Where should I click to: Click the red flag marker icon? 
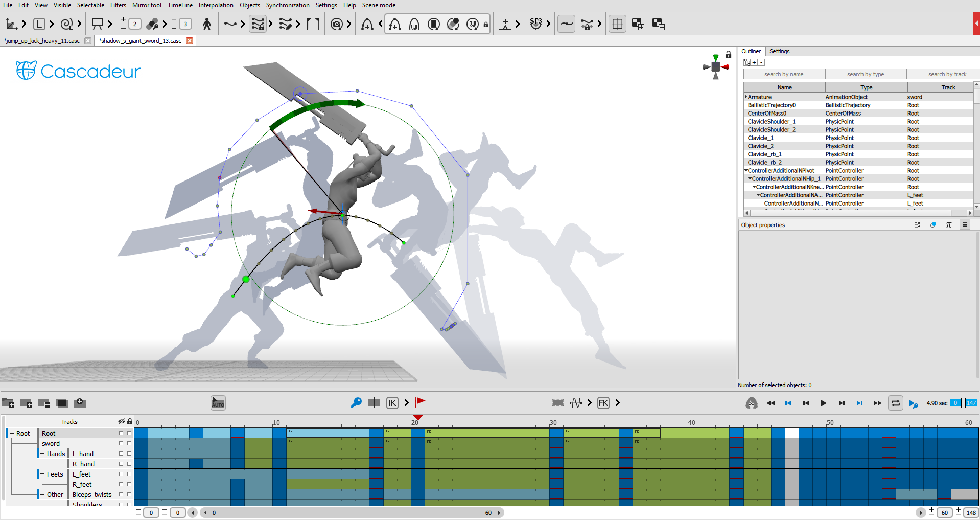420,402
